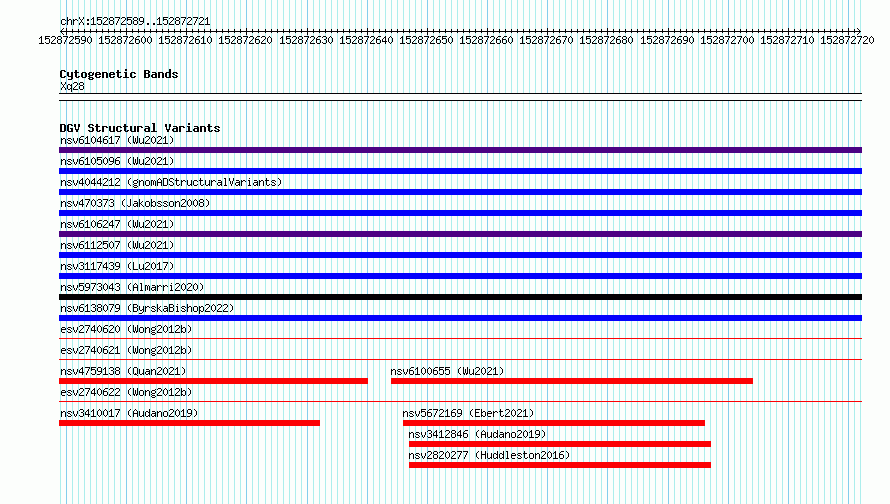Click ruler position 152872660
Viewport: 890px width, 504px height.
point(486,40)
